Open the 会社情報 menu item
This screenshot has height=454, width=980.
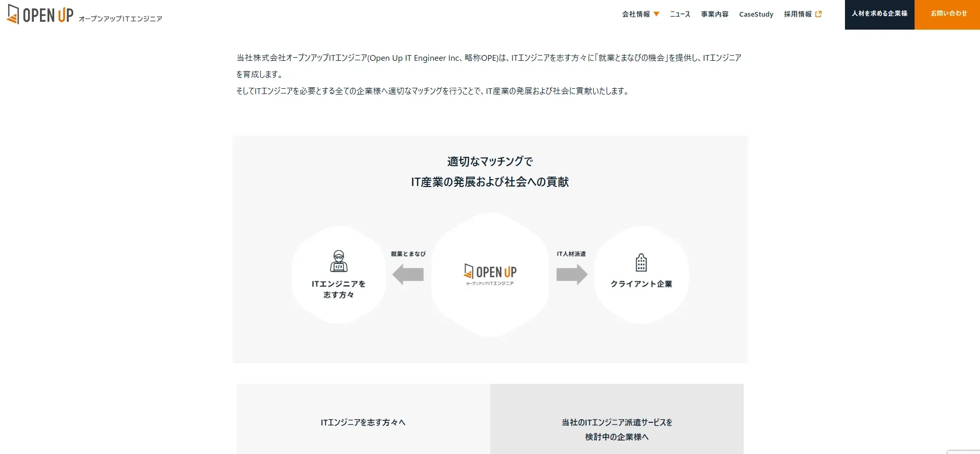click(x=636, y=14)
